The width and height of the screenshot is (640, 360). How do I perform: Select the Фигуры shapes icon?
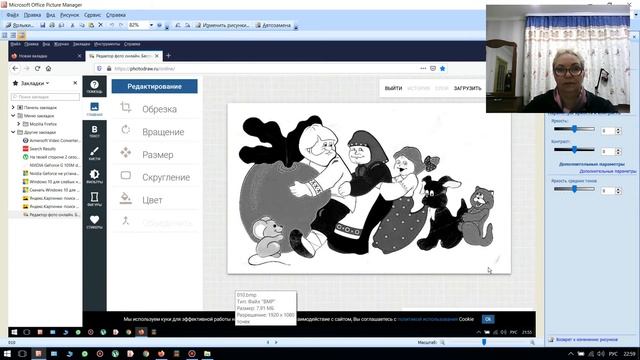pos(94,199)
